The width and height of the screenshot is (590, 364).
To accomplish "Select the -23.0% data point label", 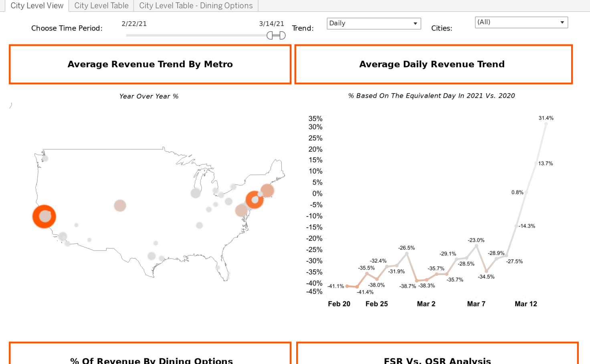I will (x=476, y=241).
